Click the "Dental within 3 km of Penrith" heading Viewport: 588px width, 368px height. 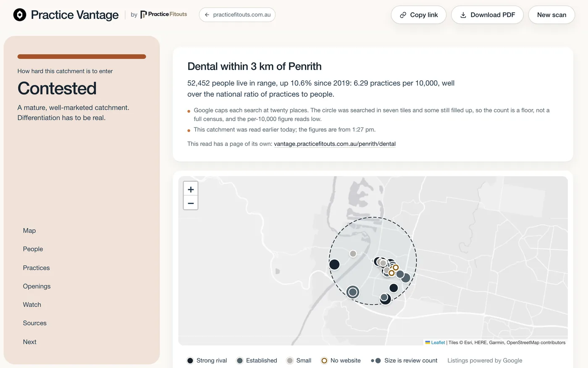click(x=255, y=66)
